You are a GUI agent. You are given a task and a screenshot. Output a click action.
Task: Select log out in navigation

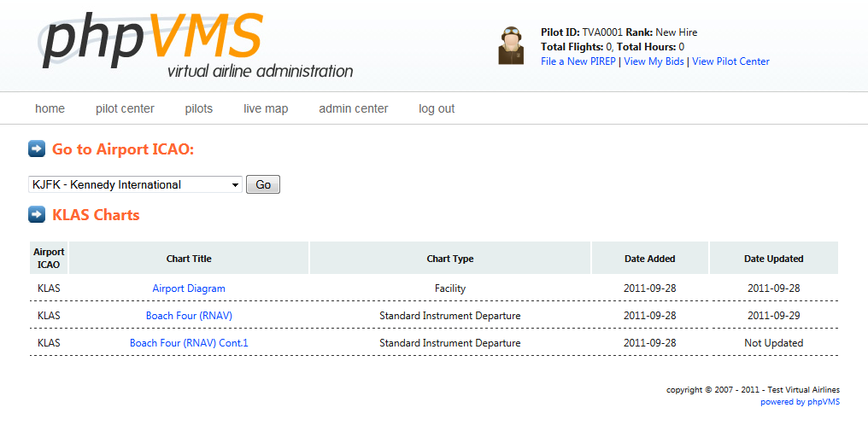pyautogui.click(x=437, y=108)
